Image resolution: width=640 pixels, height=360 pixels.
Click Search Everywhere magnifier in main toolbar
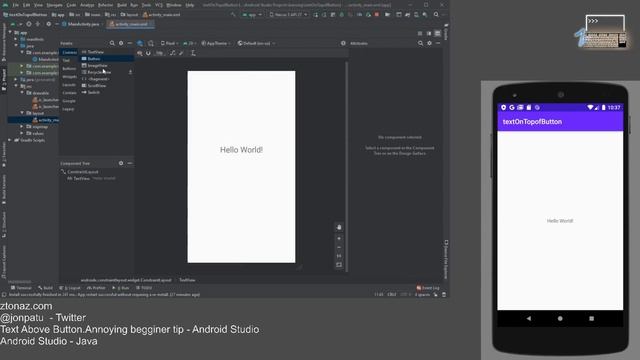pos(436,15)
